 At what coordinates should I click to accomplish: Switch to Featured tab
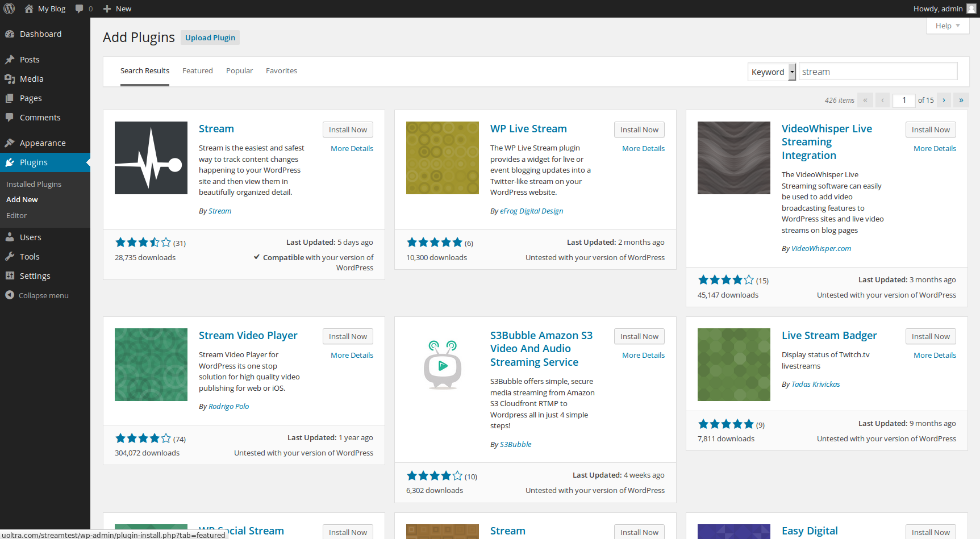coord(198,71)
